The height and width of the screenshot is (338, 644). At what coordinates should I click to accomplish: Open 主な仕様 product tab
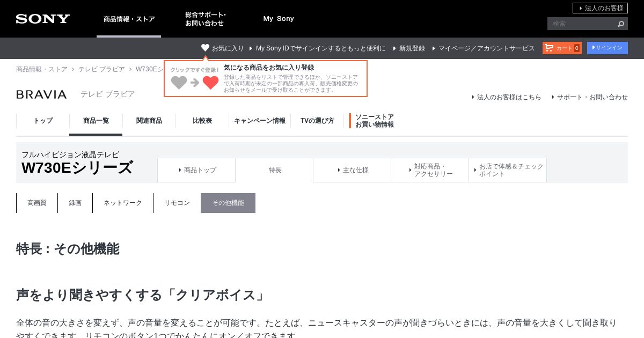point(352,170)
